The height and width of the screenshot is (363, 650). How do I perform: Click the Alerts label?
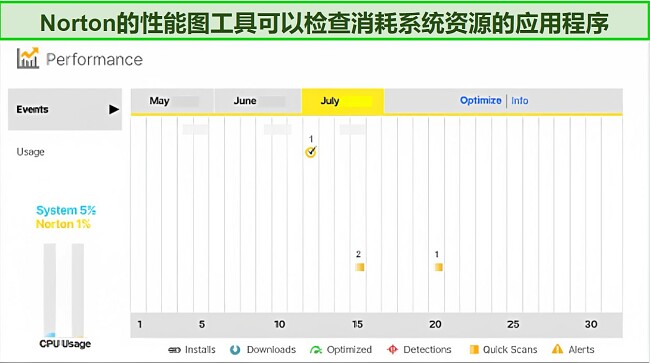pos(581,350)
